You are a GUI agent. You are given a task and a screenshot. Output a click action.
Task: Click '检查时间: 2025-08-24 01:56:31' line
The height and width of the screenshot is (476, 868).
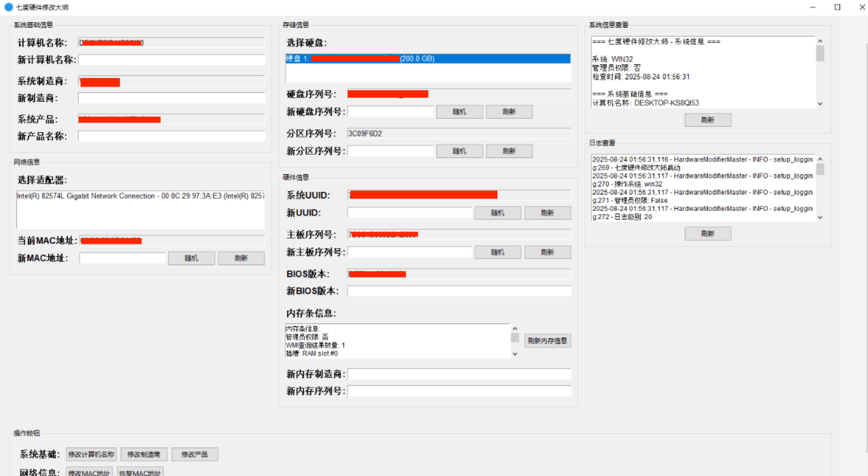[x=641, y=77]
